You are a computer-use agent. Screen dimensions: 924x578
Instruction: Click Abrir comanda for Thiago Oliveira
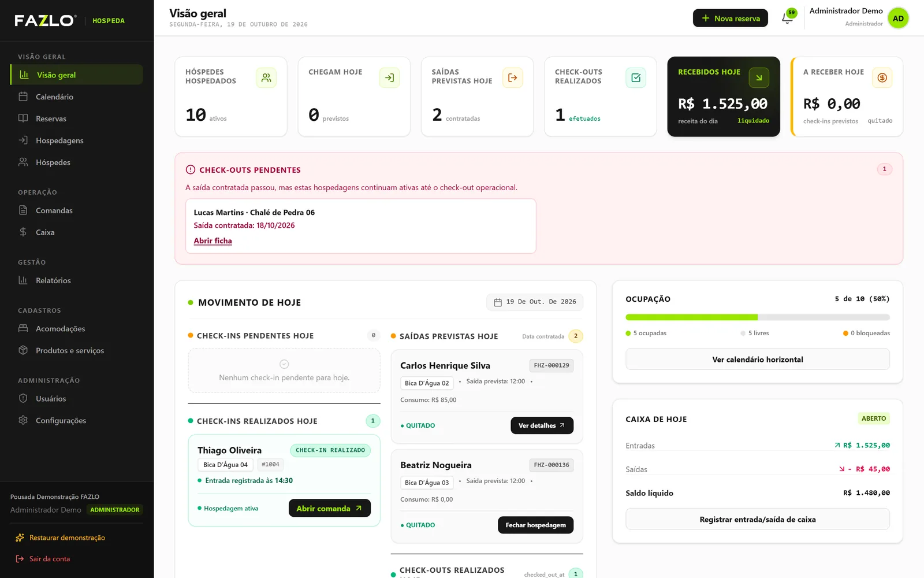[330, 508]
